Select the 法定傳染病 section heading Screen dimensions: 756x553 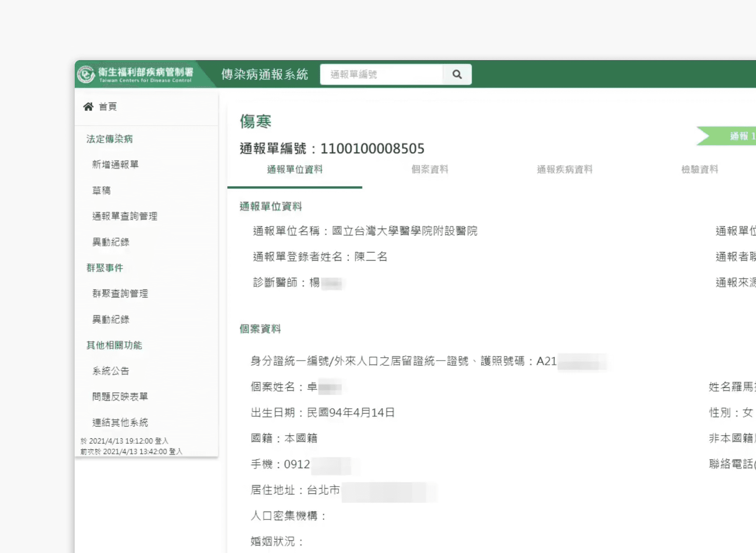[x=109, y=139]
